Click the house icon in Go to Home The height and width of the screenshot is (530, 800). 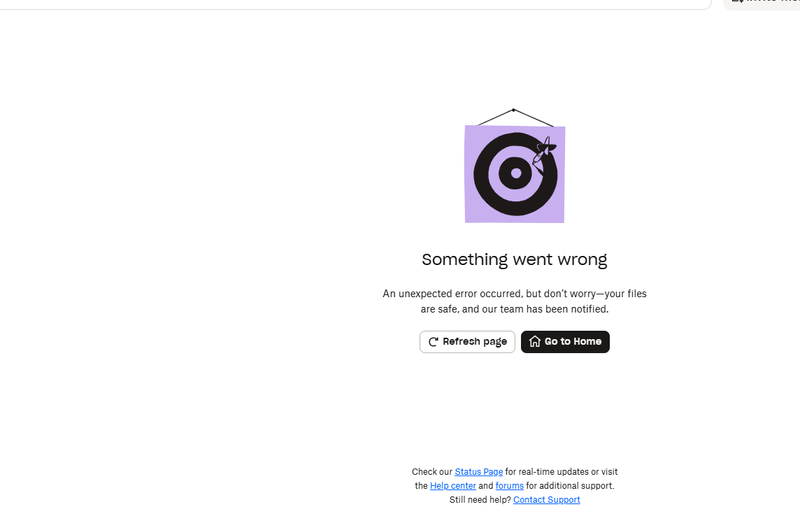(534, 341)
